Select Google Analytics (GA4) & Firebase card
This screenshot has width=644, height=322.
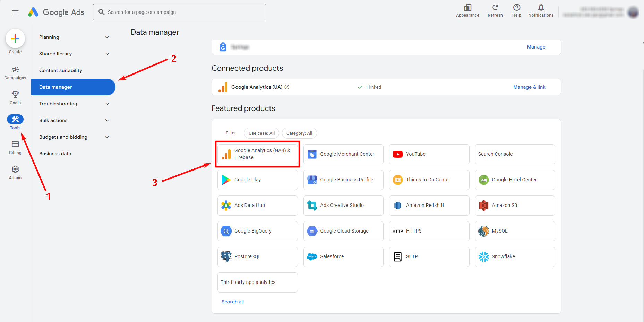[257, 154]
